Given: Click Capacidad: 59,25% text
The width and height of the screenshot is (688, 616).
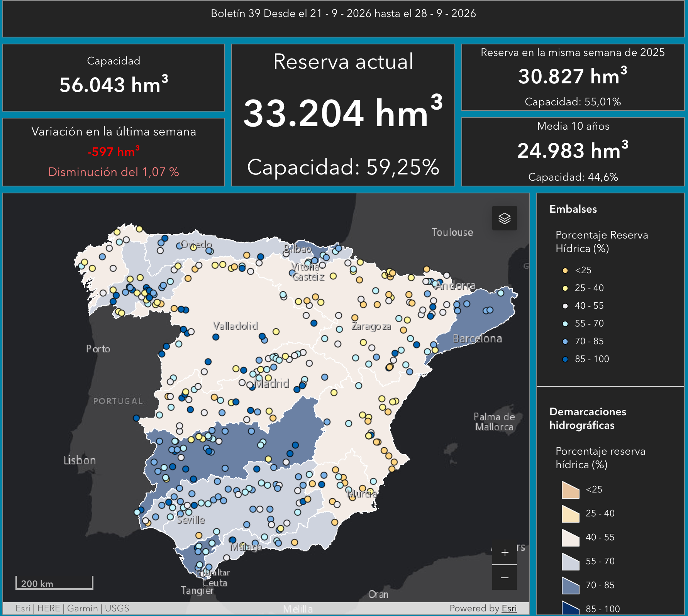Looking at the screenshot, I should coord(343,167).
